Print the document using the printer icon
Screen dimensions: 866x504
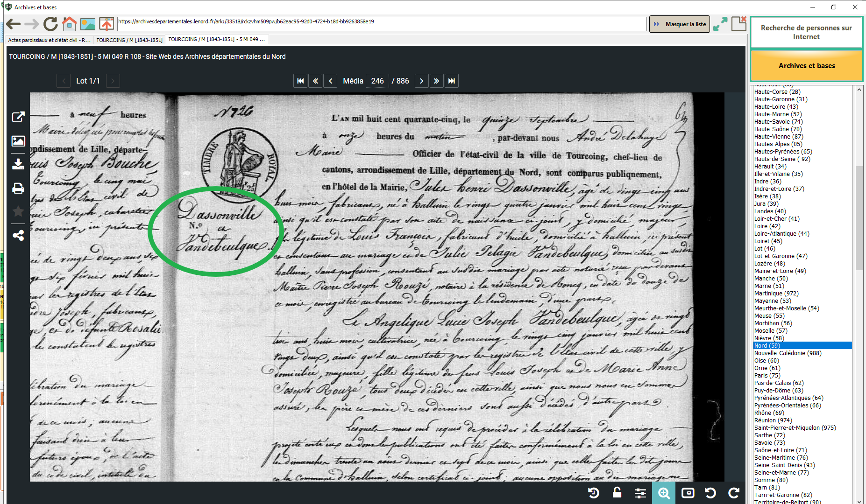18,188
